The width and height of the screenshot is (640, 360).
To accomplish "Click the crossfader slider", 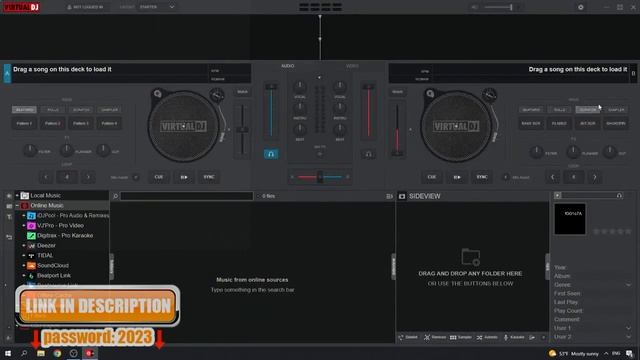I will click(x=320, y=177).
